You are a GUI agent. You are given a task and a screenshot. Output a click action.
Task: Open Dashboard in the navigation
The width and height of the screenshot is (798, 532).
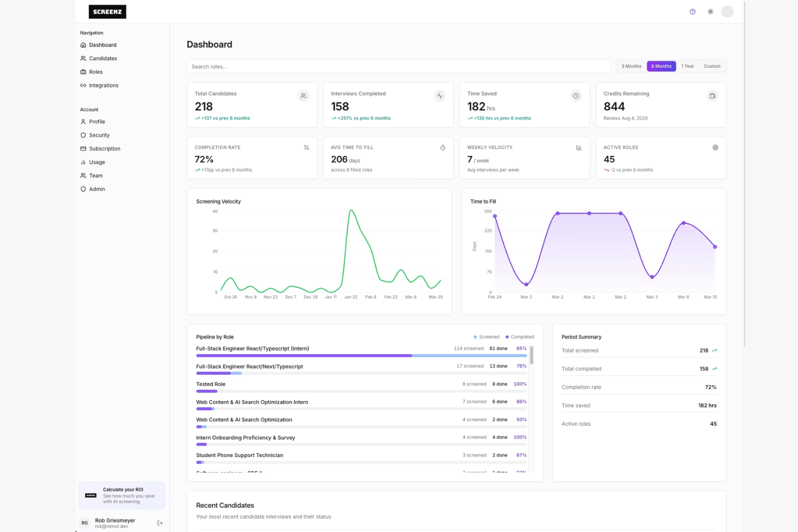(x=102, y=45)
